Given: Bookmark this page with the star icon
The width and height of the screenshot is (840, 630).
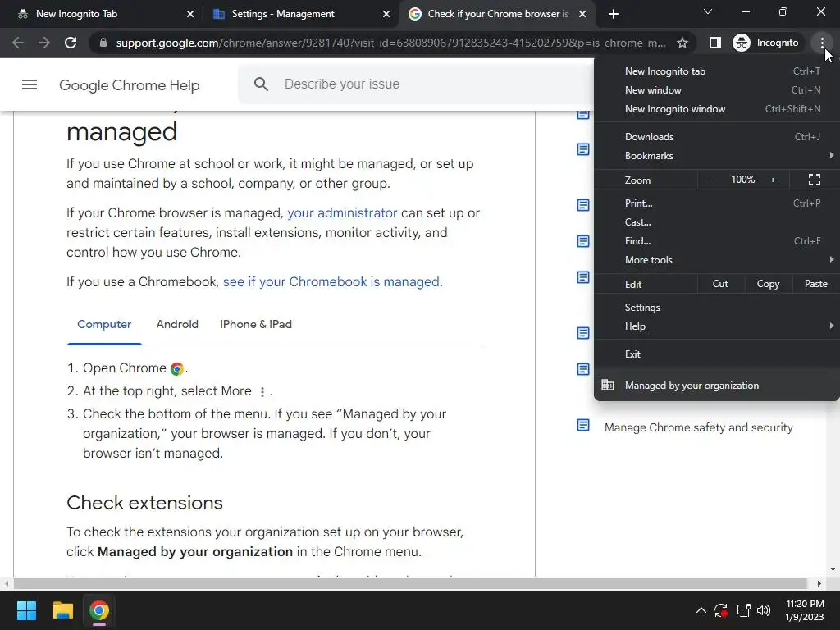Looking at the screenshot, I should tap(682, 43).
